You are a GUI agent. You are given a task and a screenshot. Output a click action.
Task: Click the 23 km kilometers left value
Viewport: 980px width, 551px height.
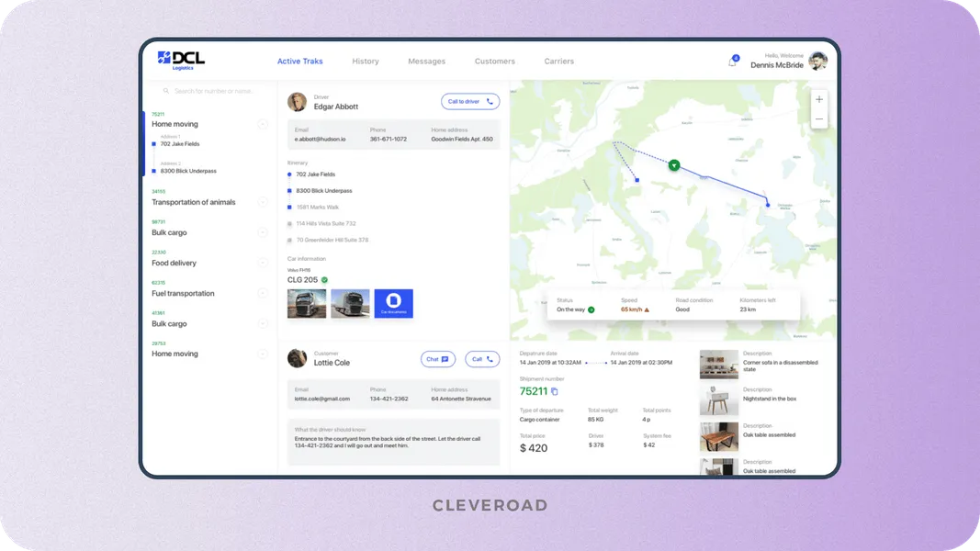tap(748, 309)
